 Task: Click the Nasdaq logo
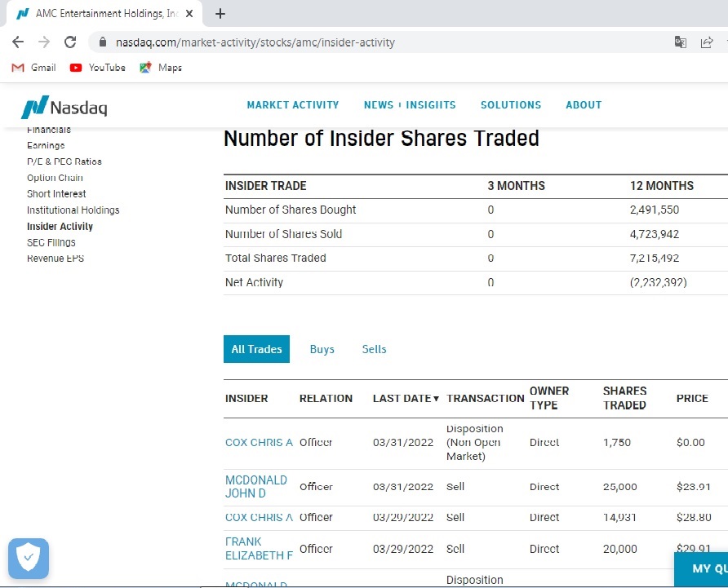point(64,107)
